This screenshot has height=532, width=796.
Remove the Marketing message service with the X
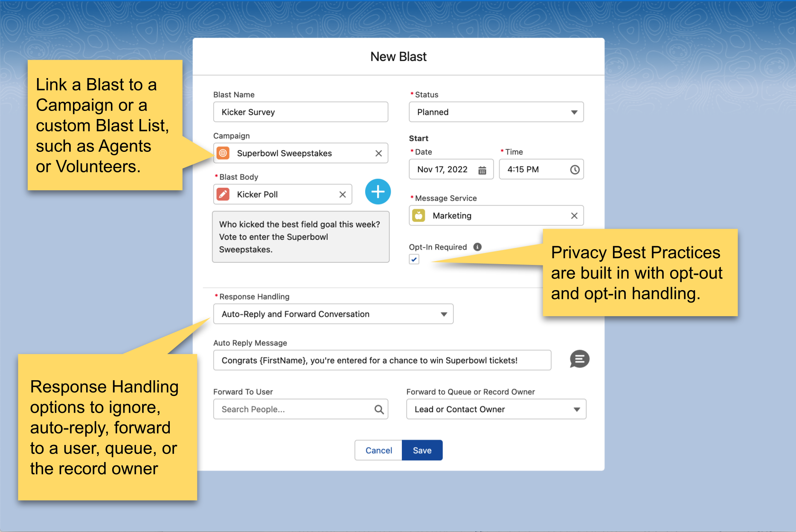coord(574,215)
